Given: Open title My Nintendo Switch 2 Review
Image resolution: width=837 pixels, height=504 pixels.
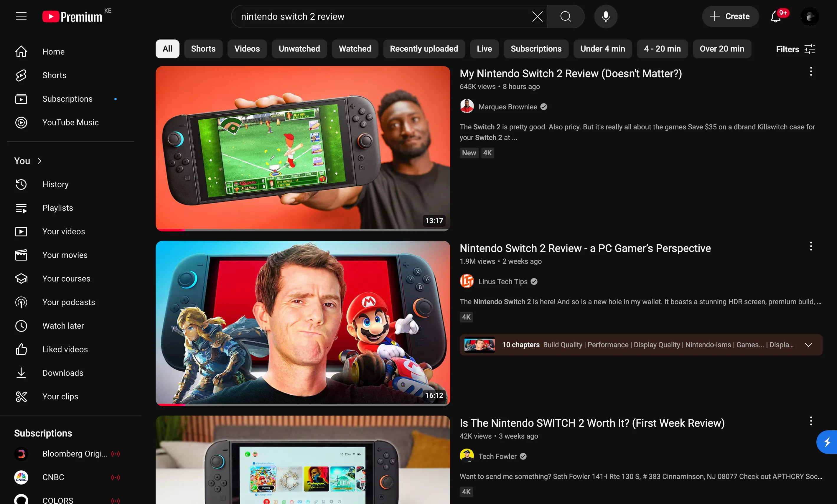Looking at the screenshot, I should [571, 74].
